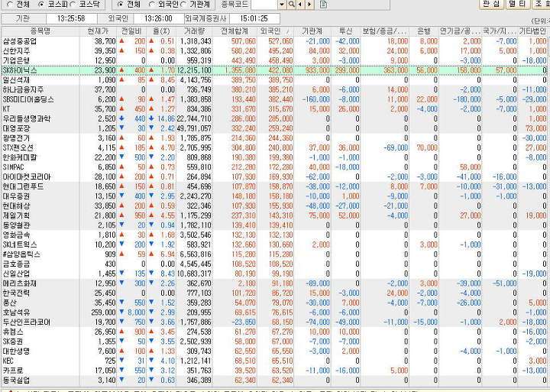Select the 두산인프라코어 row name
The height and width of the screenshot is (392, 550).
[x=27, y=322]
